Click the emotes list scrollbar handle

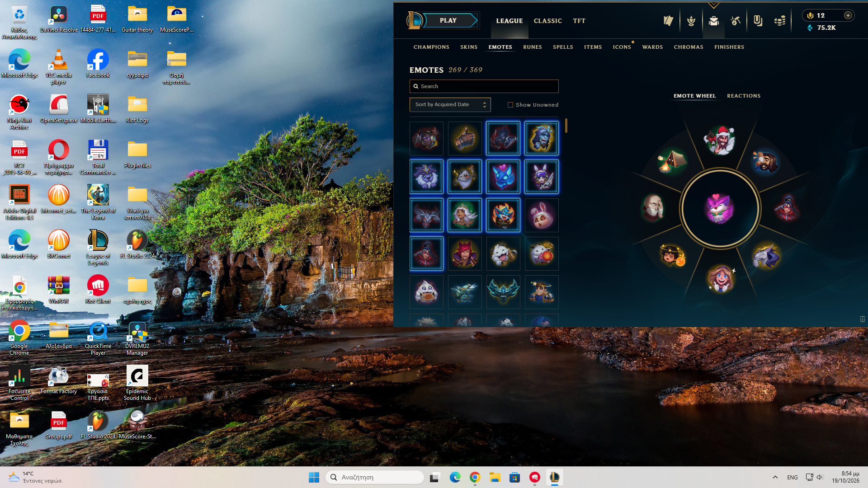click(566, 126)
